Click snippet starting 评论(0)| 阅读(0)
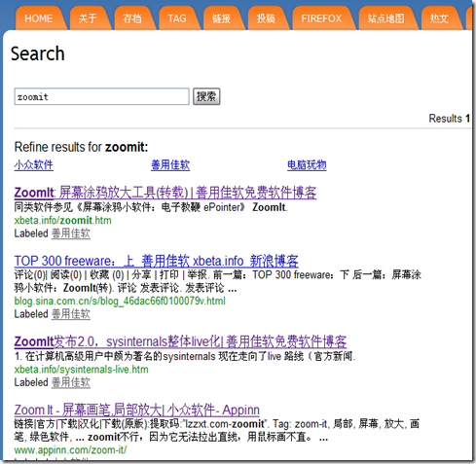This screenshot has height=464, width=476. [217, 281]
